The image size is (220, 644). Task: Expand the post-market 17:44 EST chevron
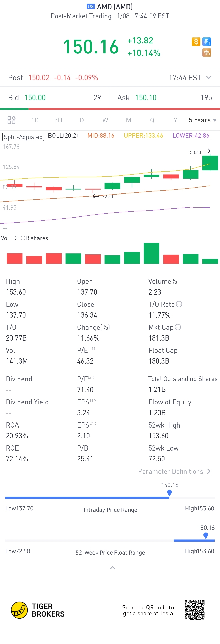pos(209,78)
